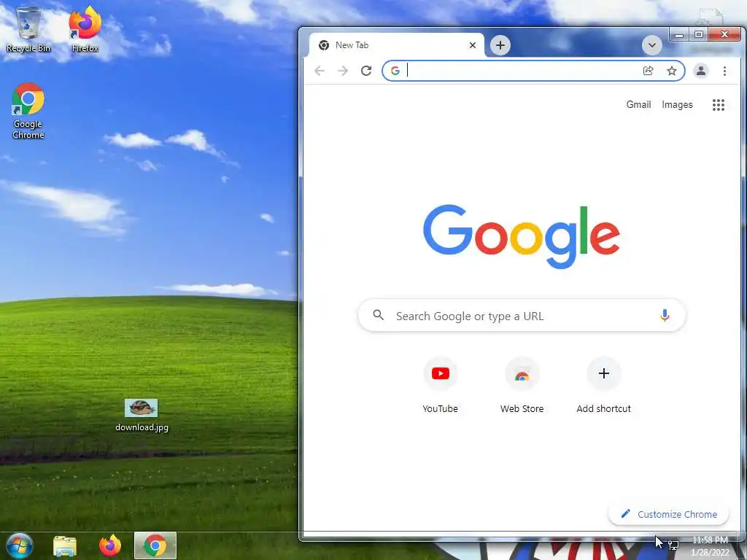747x560 pixels.
Task: Click the Google logo on the page
Action: coord(522,237)
